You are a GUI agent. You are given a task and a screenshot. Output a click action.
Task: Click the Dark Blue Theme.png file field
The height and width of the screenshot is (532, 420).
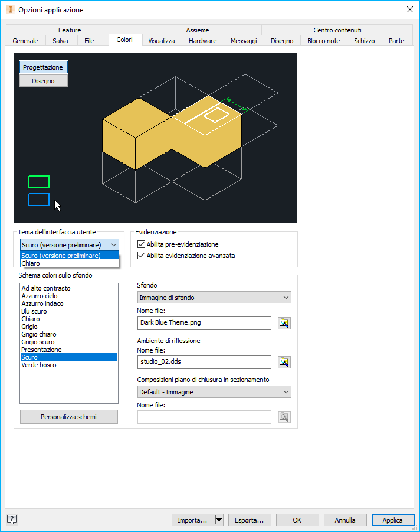204,323
